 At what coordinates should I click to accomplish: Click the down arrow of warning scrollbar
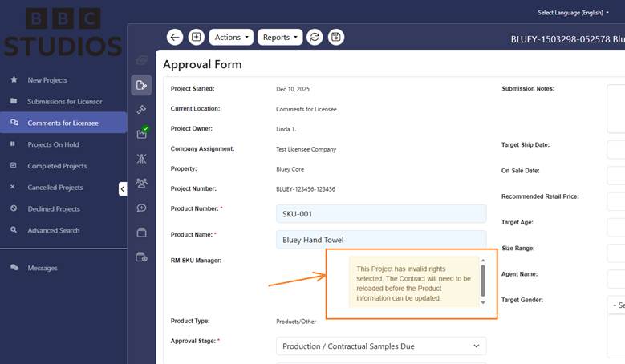point(483,303)
